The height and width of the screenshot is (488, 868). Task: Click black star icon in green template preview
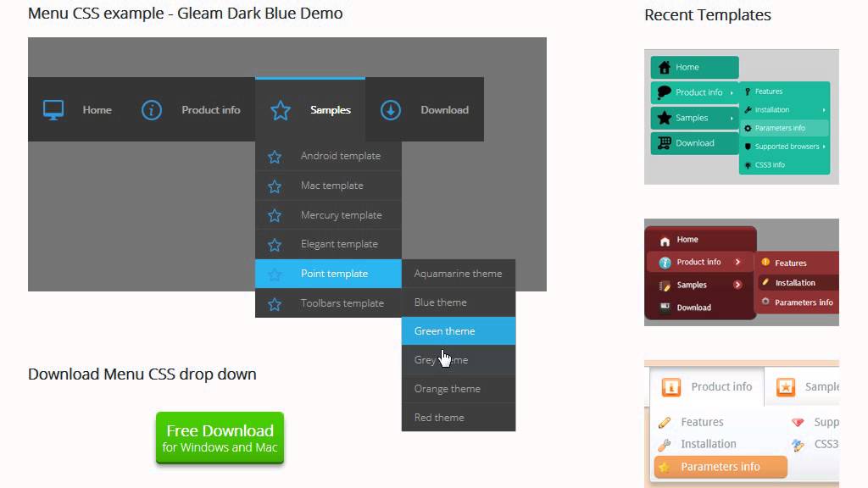[665, 117]
